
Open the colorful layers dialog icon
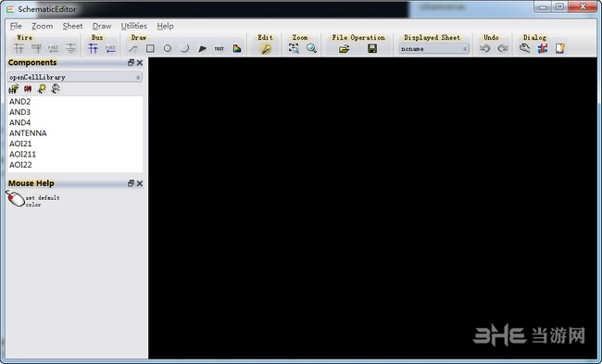[x=542, y=48]
